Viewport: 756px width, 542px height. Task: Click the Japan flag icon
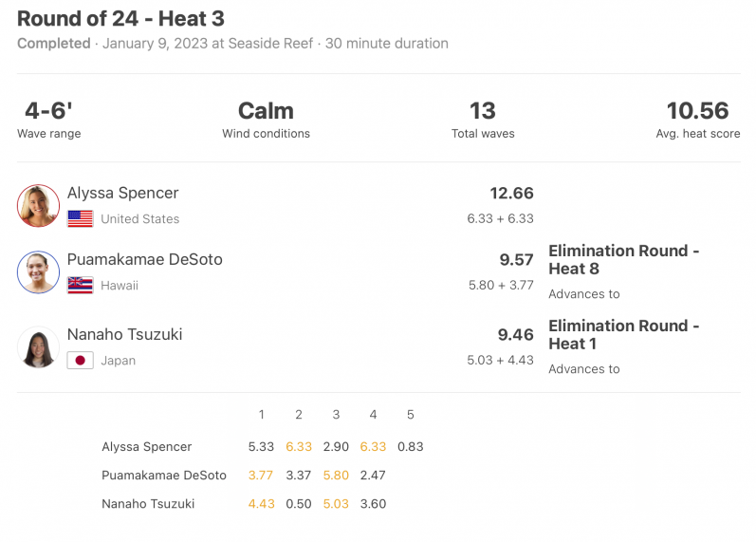80,361
